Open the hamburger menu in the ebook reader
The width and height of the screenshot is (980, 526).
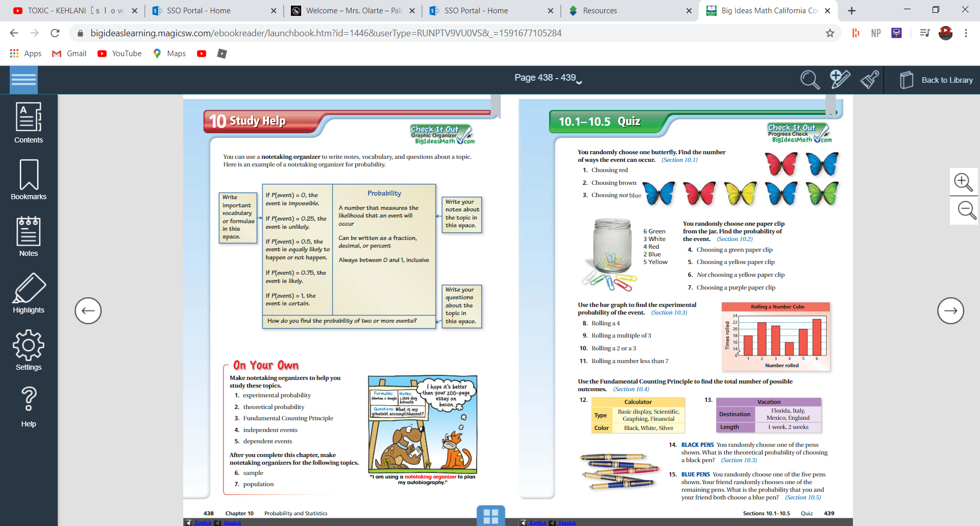click(23, 80)
